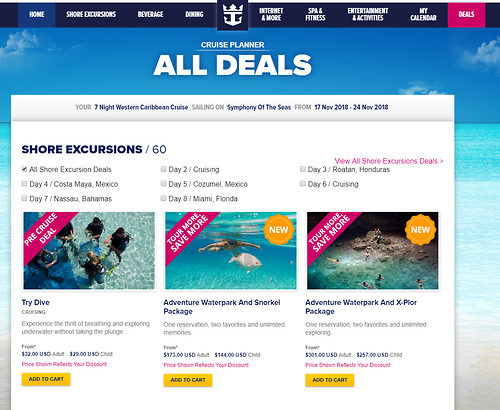Navigate to Spa & Fitness
The width and height of the screenshot is (500, 410).
pos(315,14)
